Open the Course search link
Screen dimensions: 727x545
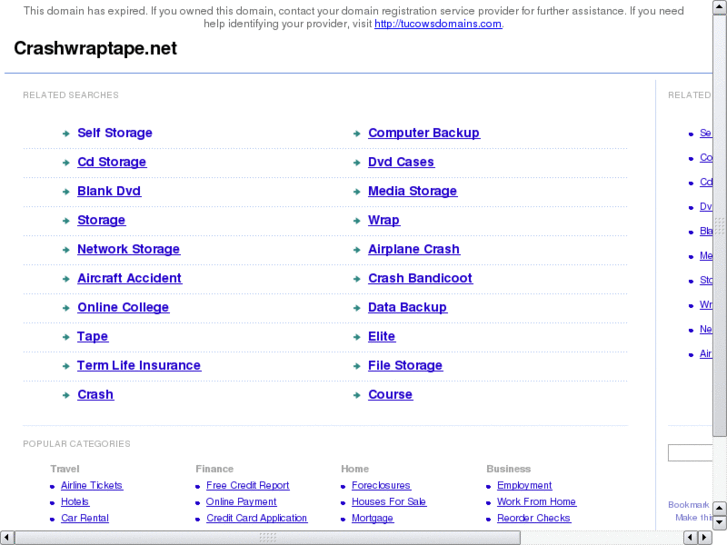(x=390, y=395)
